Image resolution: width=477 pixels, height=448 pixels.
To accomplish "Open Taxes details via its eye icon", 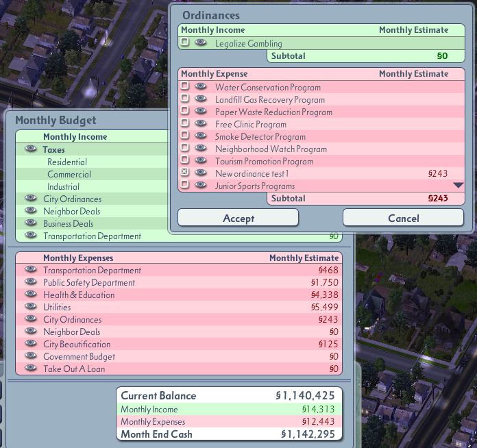I will [x=30, y=149].
